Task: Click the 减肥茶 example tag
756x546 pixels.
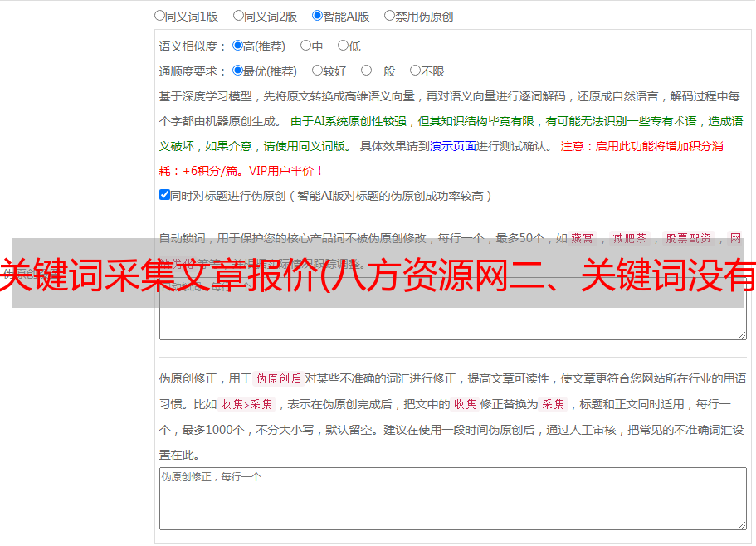Action: point(629,238)
